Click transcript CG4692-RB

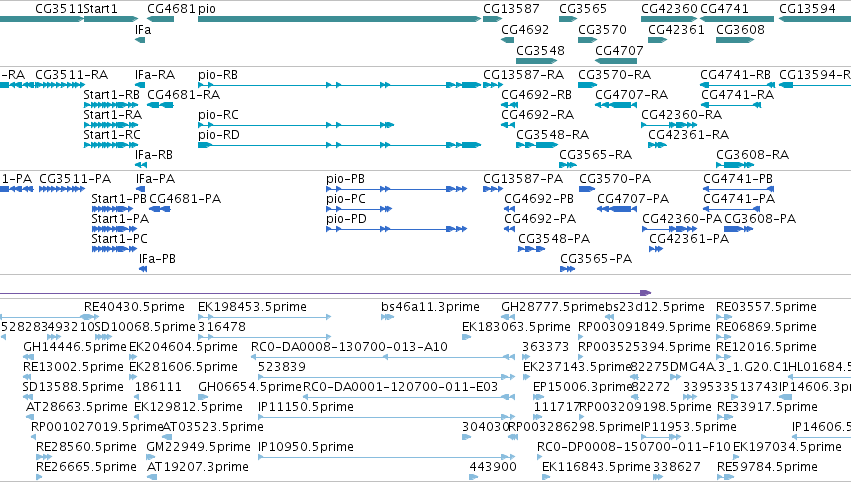click(536, 94)
